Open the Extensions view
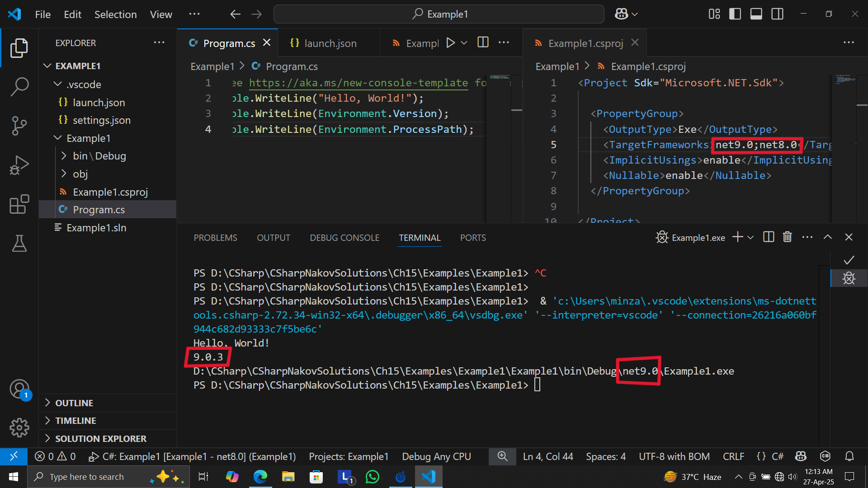Image resolution: width=868 pixels, height=488 pixels. coord(19,204)
